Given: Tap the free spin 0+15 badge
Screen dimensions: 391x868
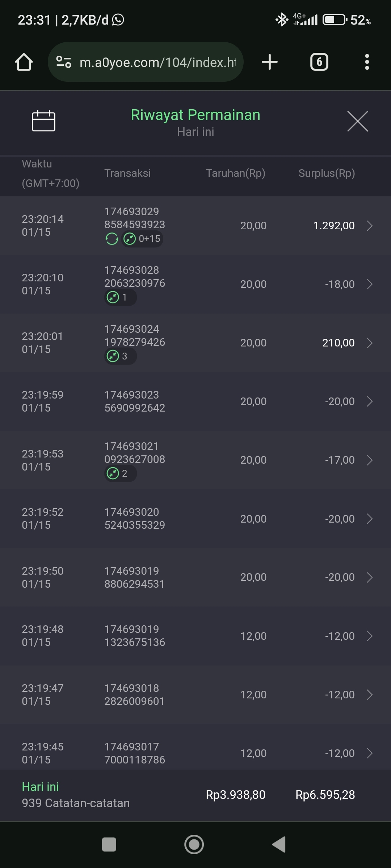Looking at the screenshot, I should point(142,239).
